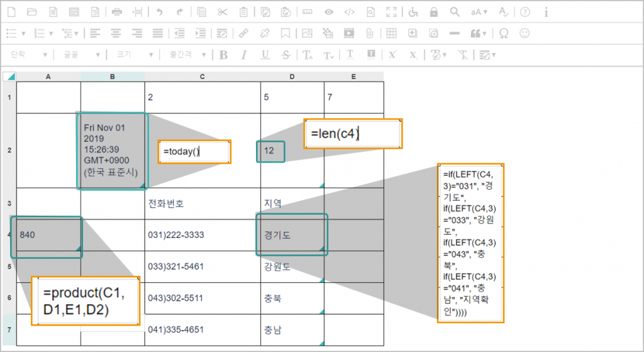
Task: Apply subscript
Action: [x=413, y=55]
